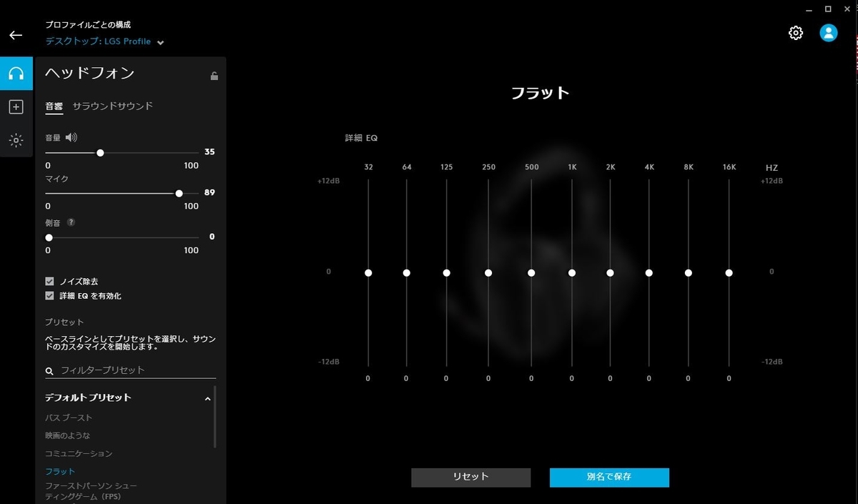Expand the デスクトップ: LGS Profile dropdown
The width and height of the screenshot is (858, 504).
pyautogui.click(x=105, y=41)
